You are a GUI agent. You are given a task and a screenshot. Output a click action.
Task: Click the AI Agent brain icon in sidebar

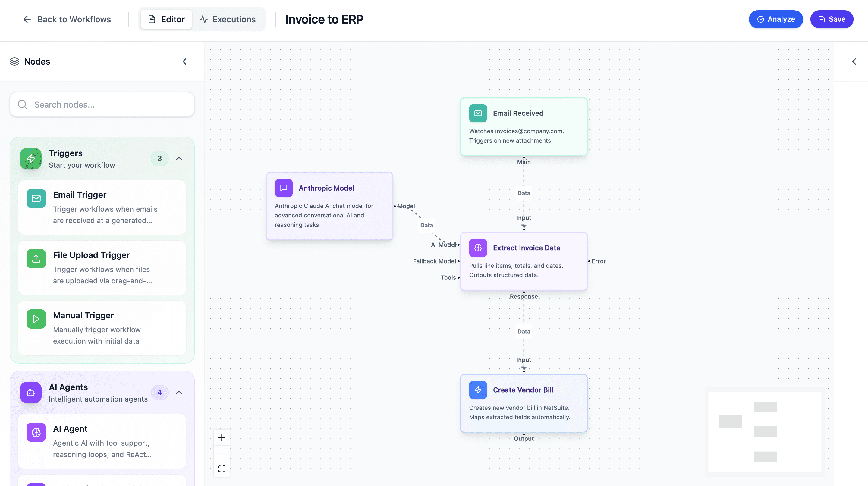point(36,432)
